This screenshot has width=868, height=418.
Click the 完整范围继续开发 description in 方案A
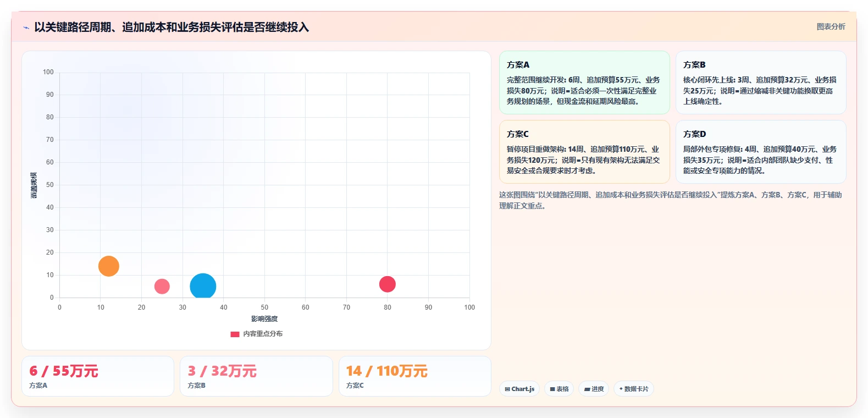click(x=583, y=91)
